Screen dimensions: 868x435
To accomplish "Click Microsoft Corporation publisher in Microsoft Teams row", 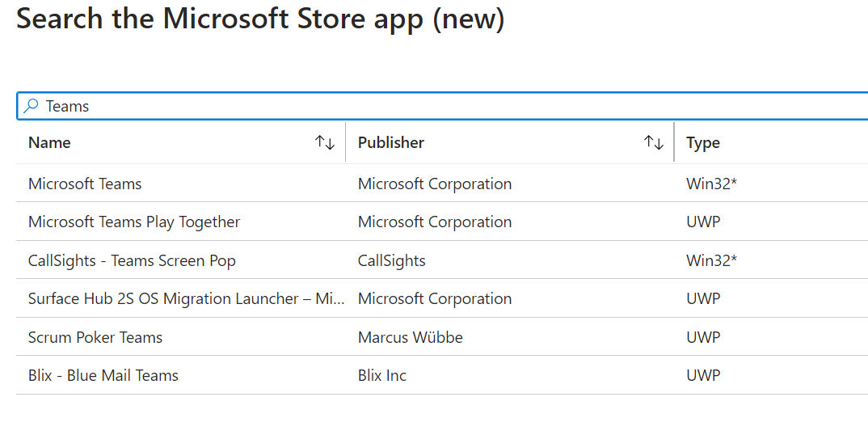I will point(435,184).
